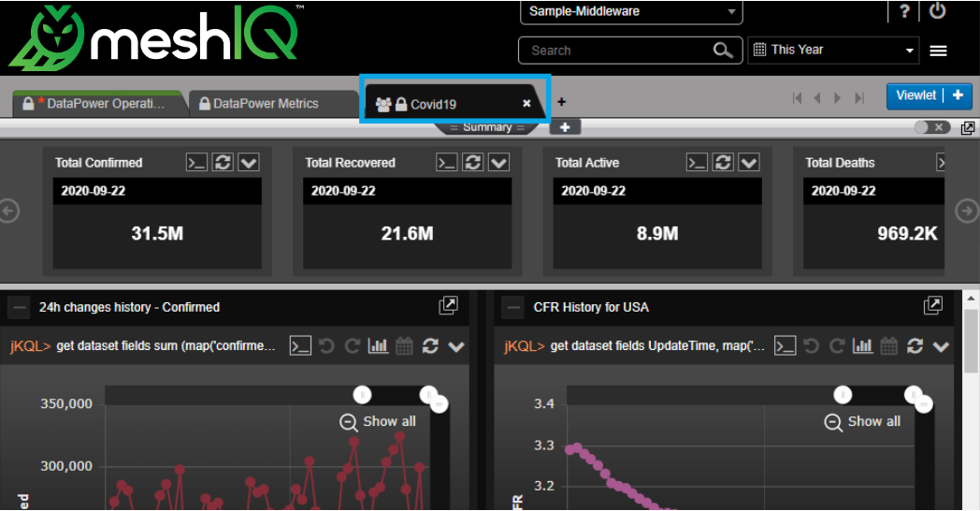The width and height of the screenshot is (980, 511).
Task: Expand Total Recovered options chevron
Action: click(498, 163)
